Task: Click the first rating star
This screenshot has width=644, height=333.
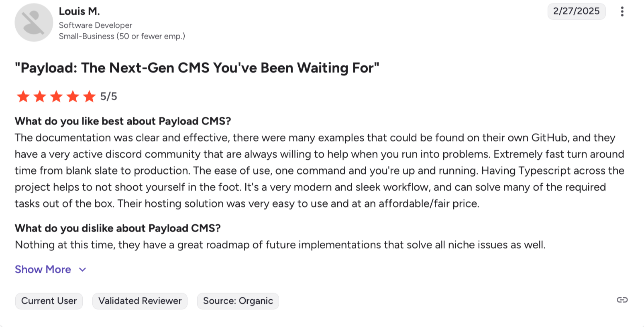Action: pos(23,97)
